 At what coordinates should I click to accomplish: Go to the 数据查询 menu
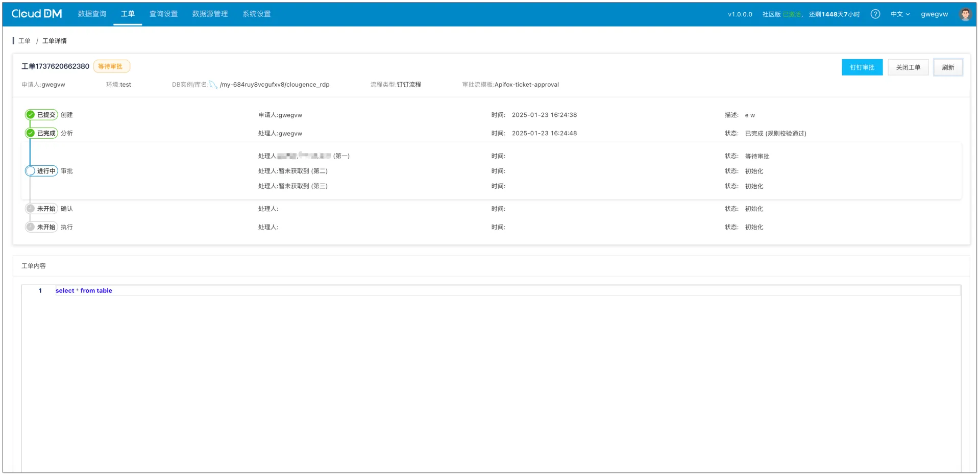[x=92, y=14]
